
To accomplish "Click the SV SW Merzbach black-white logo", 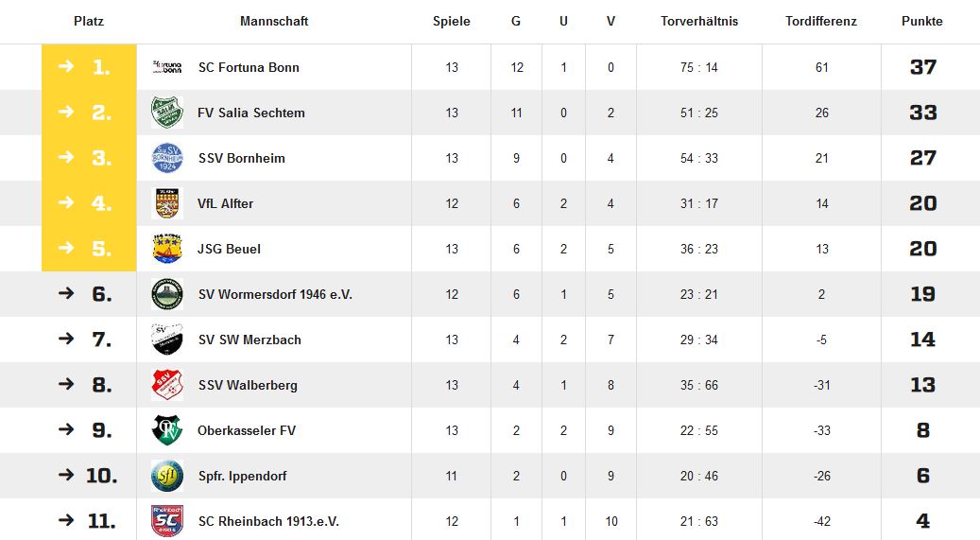I will coord(167,340).
